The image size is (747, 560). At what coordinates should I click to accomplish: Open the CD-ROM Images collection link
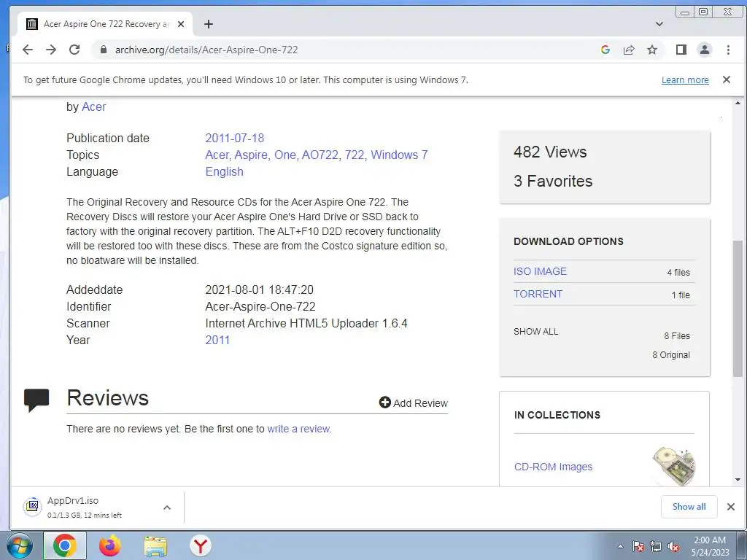[x=553, y=467]
